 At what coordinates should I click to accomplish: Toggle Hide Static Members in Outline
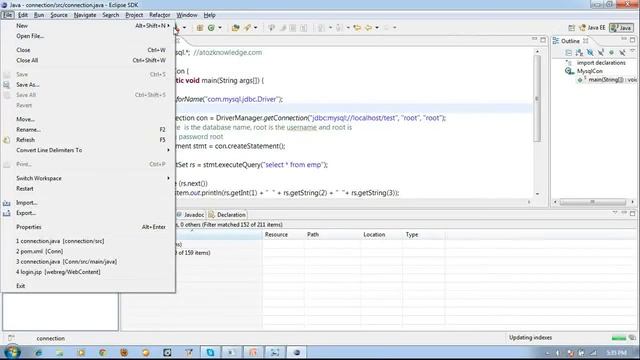tap(601, 53)
